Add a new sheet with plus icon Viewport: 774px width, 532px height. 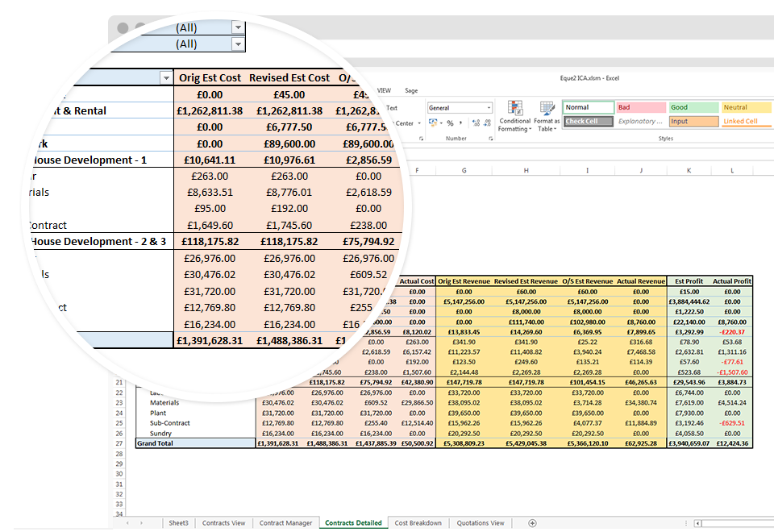point(532,523)
